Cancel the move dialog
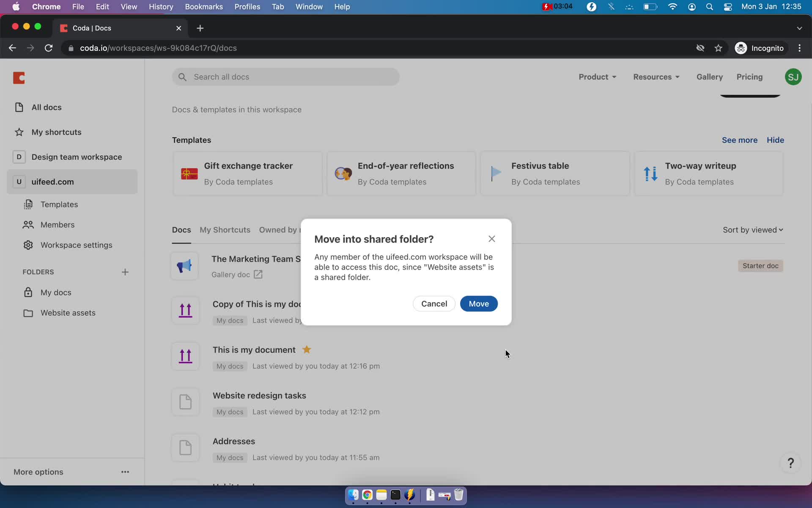This screenshot has height=508, width=812. pyautogui.click(x=434, y=304)
